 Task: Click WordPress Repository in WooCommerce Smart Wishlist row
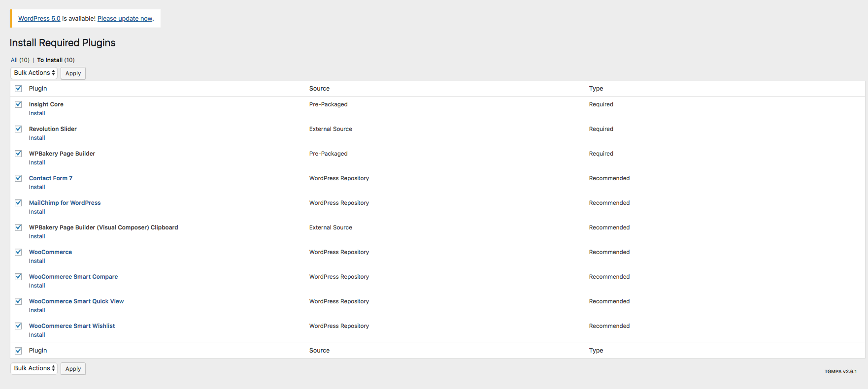pyautogui.click(x=339, y=326)
